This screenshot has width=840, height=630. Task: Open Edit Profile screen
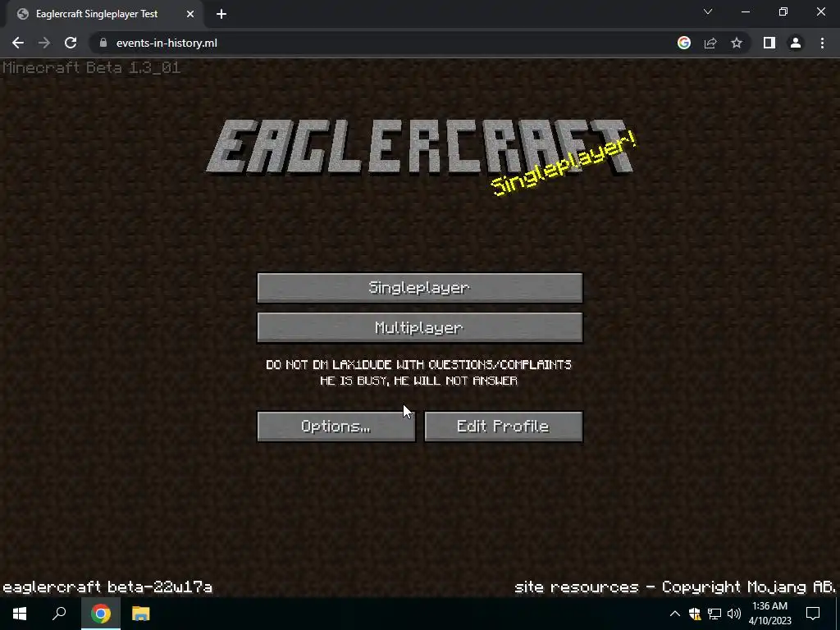503,427
